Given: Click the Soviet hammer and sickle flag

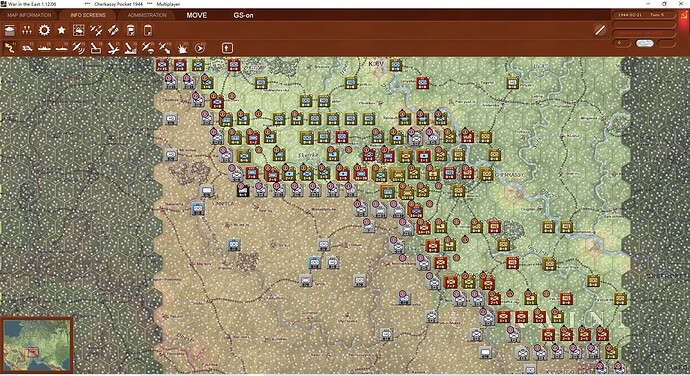Looking at the screenshot, I should (683, 16).
